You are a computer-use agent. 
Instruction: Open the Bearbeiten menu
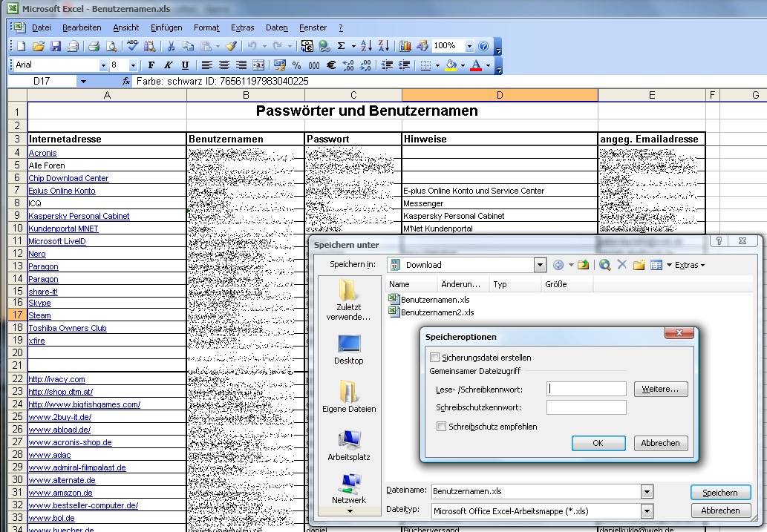tap(82, 28)
